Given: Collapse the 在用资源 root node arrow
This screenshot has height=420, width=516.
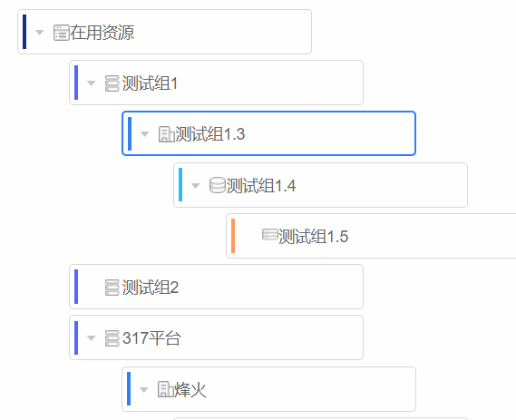Looking at the screenshot, I should click(40, 33).
